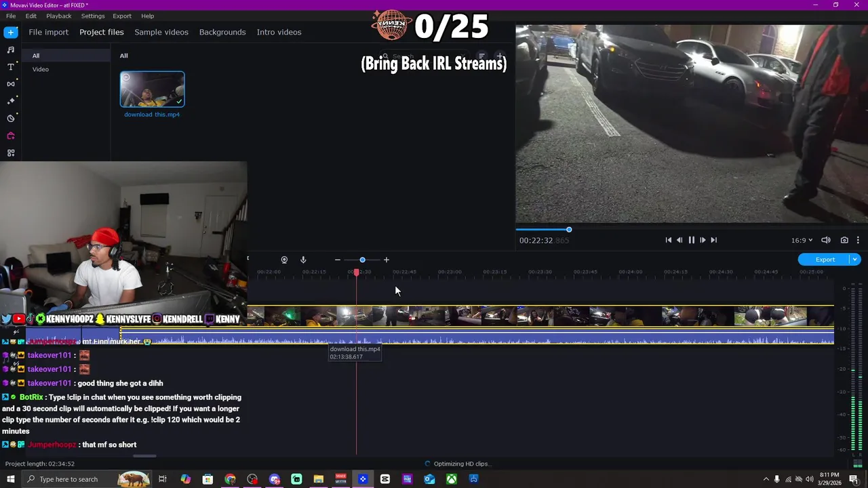Open the File menu
Viewport: 868px width, 488px height.
pos(11,16)
